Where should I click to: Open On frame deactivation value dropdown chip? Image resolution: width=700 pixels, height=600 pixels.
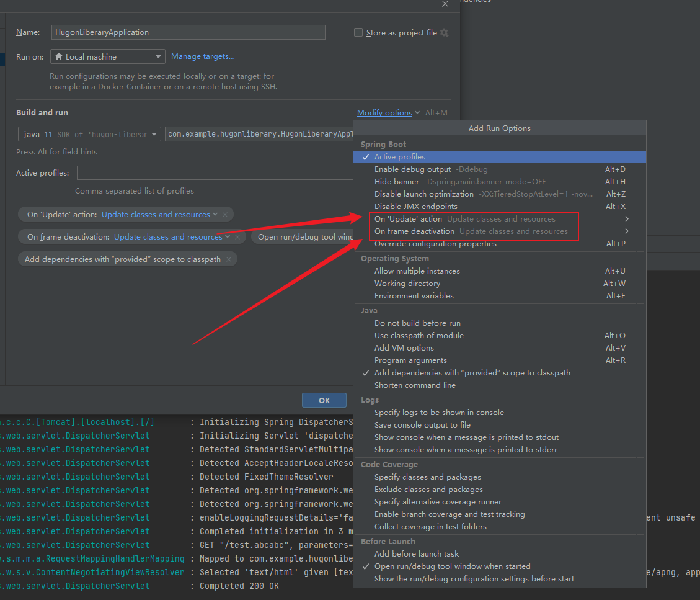[172, 237]
